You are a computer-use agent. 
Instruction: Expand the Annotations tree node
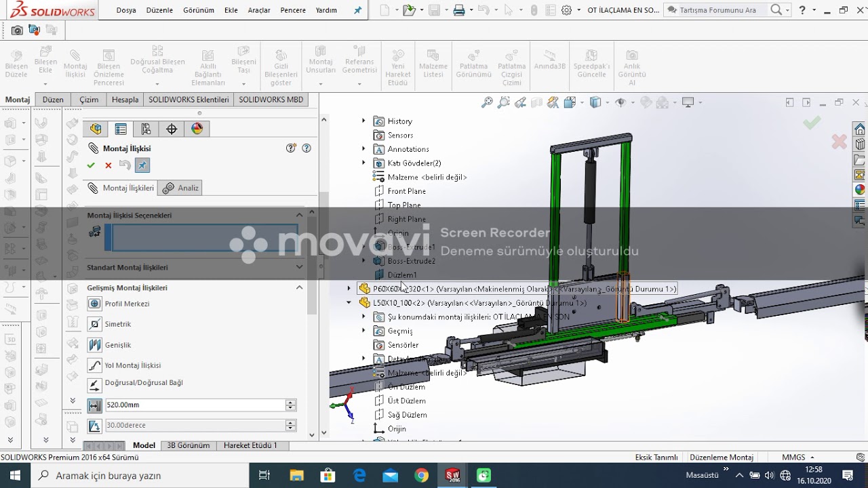(363, 148)
